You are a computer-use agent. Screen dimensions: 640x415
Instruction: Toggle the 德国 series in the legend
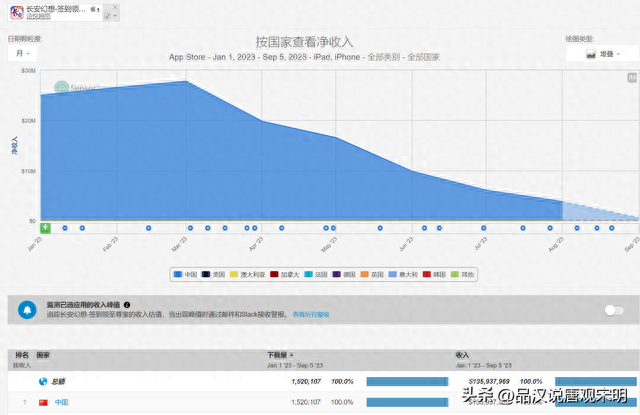[x=344, y=275]
